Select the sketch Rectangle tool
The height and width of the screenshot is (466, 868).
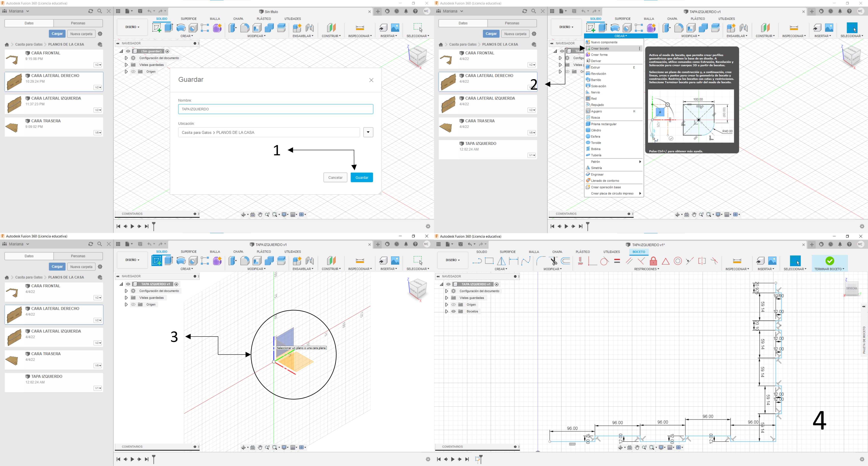[x=489, y=261]
